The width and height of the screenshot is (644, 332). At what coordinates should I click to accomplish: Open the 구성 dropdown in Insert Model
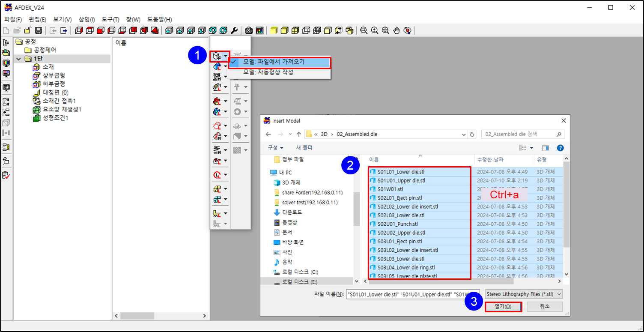[x=276, y=148]
